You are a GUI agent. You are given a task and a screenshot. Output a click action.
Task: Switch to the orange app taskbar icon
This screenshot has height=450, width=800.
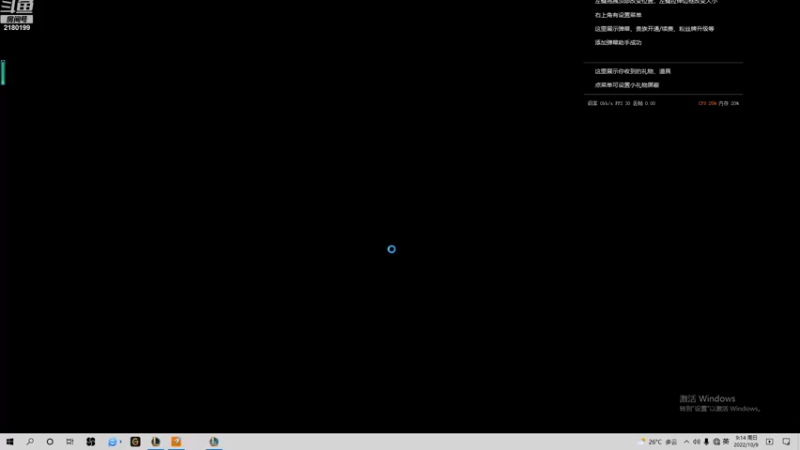tap(176, 442)
